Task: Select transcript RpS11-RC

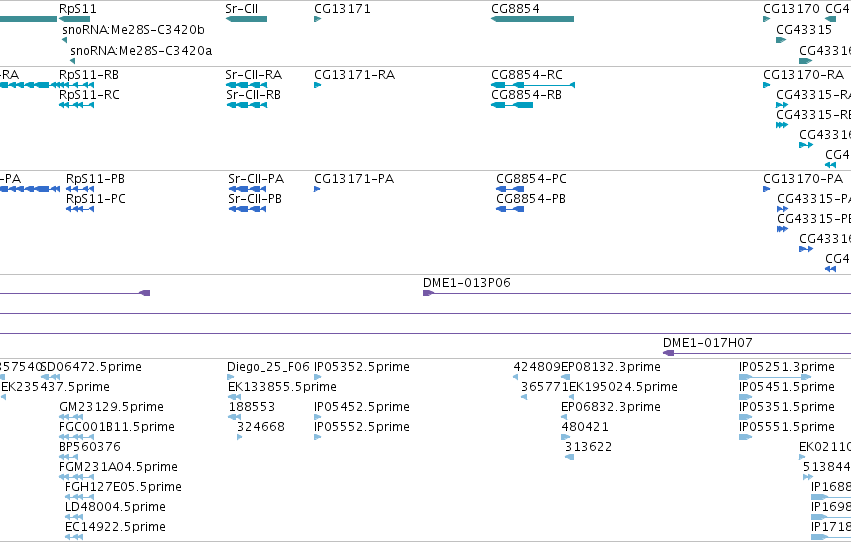Action: tap(89, 95)
